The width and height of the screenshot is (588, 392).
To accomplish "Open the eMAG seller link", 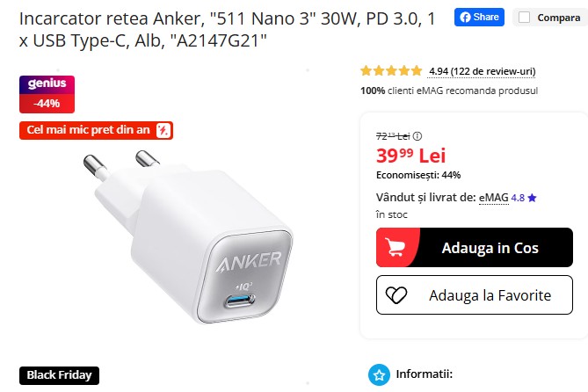I will [x=494, y=198].
